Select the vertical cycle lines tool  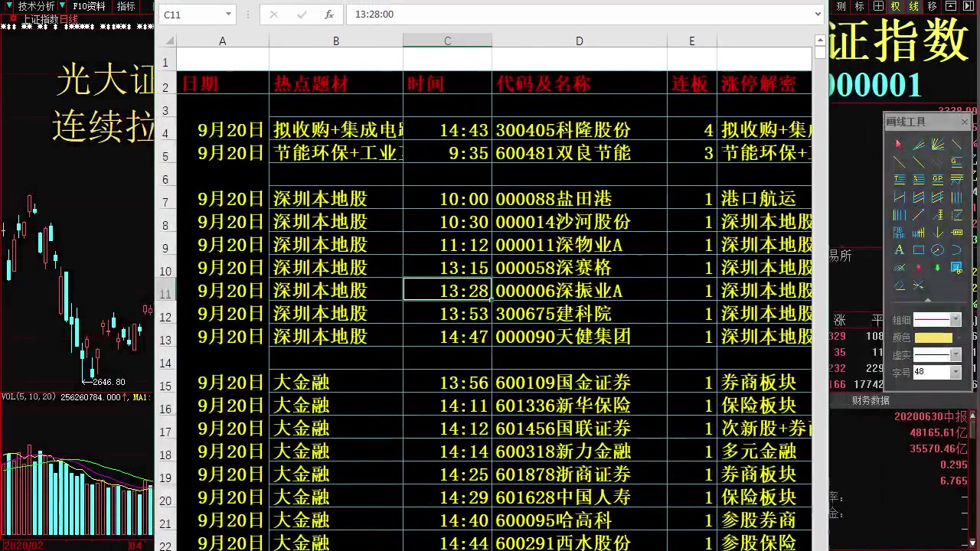pyautogui.click(x=900, y=214)
